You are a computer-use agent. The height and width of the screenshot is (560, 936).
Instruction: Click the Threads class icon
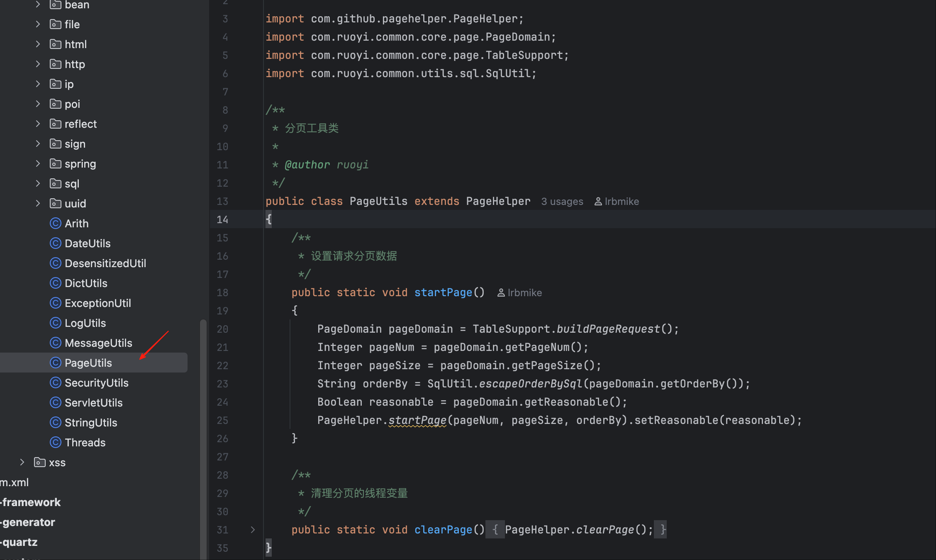(x=55, y=443)
